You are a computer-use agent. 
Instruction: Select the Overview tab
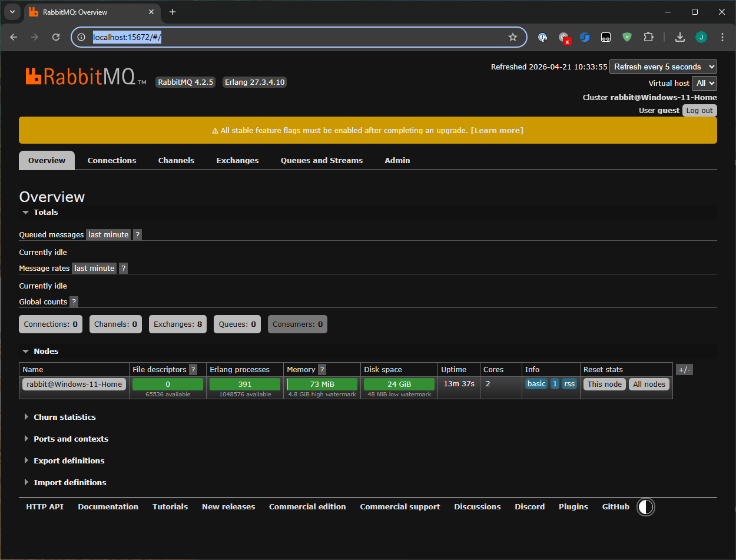pos(47,160)
